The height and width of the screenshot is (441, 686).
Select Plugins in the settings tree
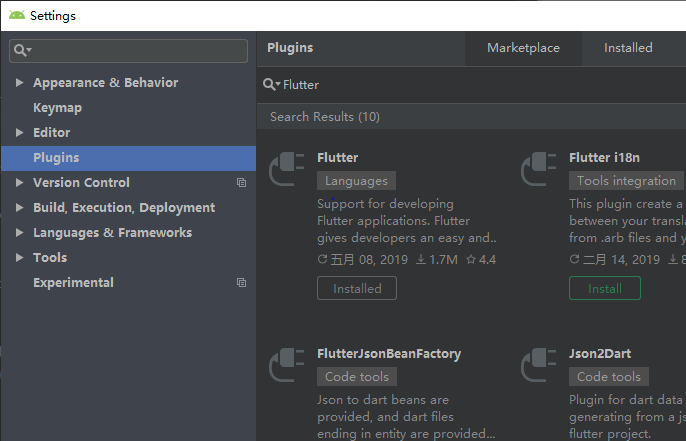[x=128, y=158]
